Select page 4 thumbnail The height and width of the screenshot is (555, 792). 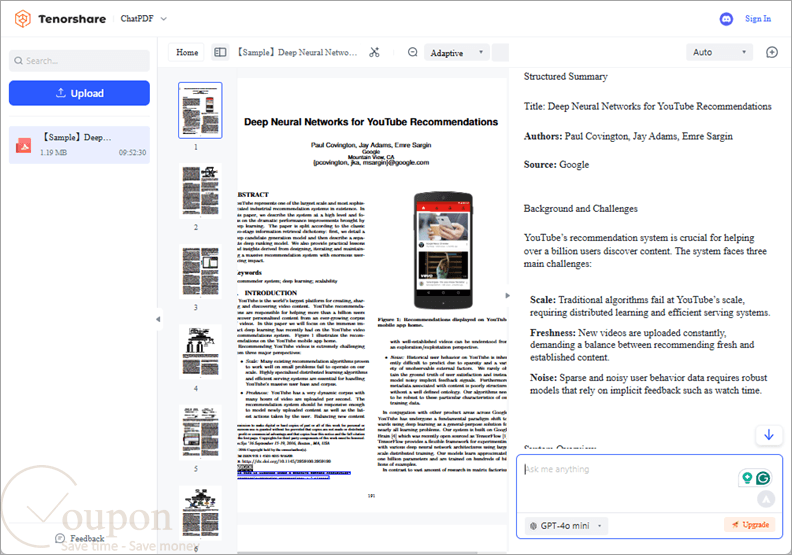[200, 352]
